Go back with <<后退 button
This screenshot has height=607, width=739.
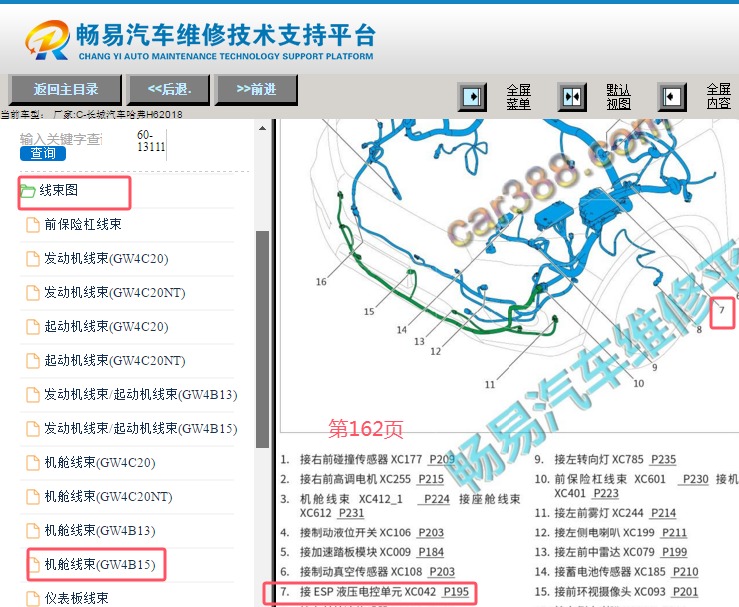click(169, 90)
